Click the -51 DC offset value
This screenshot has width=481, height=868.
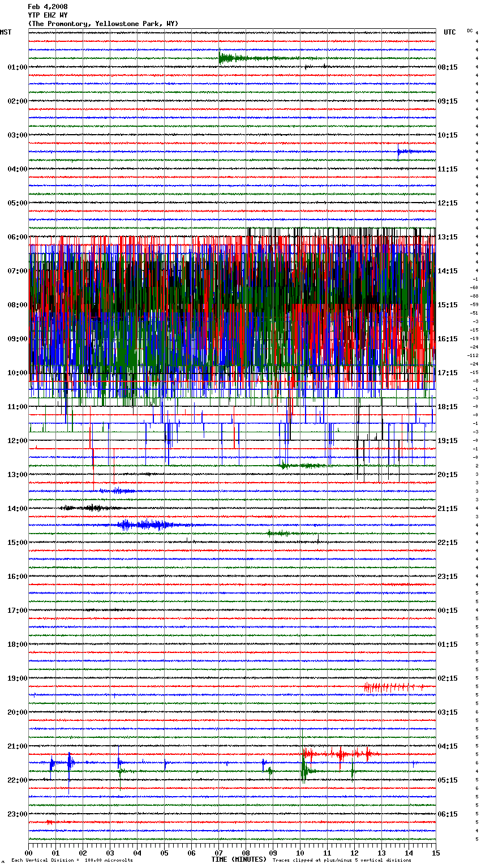click(474, 313)
